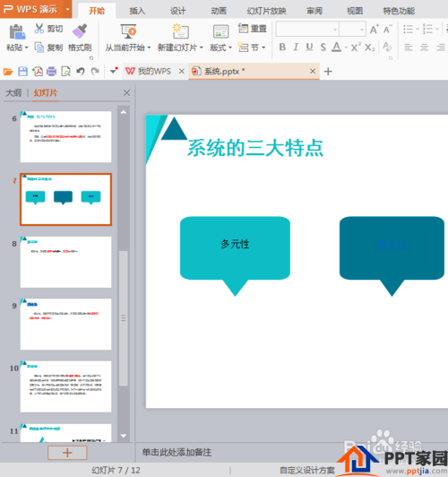Expand the Layout dropdown arrow
448x477 pixels.
(x=230, y=48)
